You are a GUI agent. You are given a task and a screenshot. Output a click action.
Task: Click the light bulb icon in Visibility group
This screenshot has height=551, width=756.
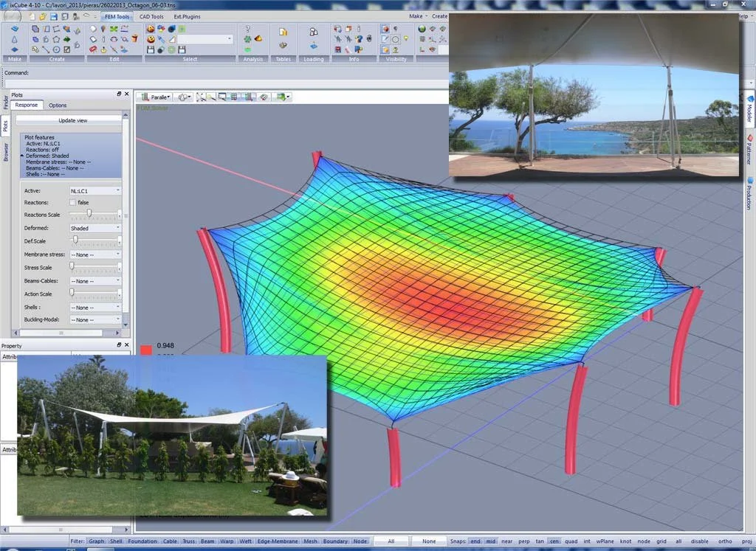point(407,39)
